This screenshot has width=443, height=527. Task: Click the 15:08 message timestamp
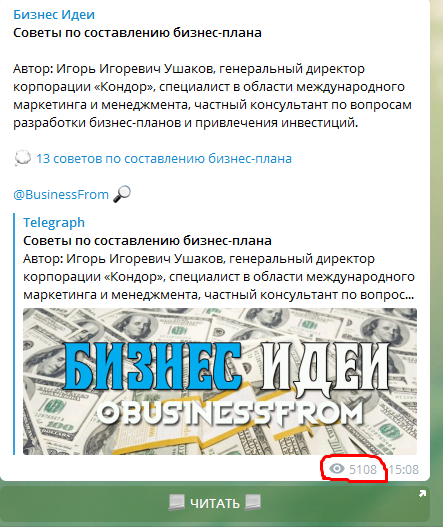[x=404, y=469]
